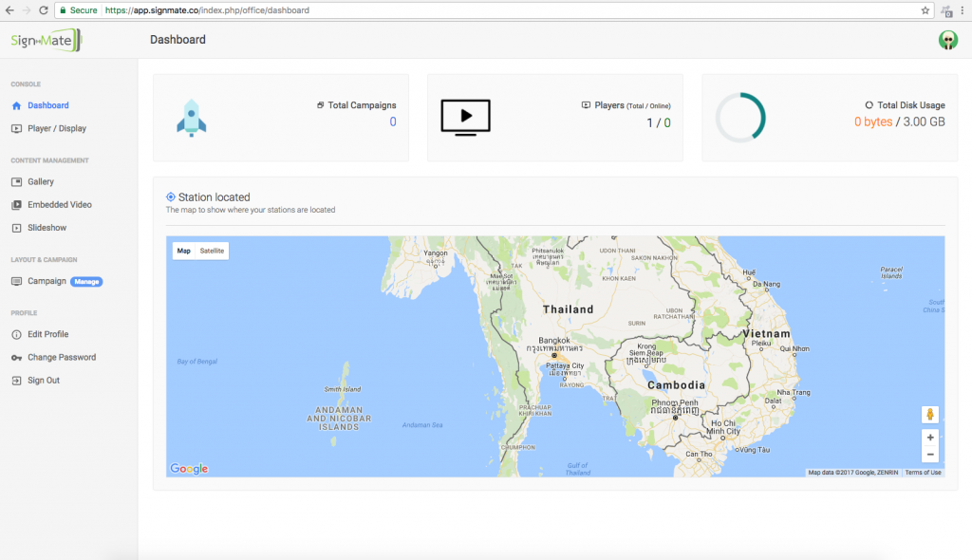Image resolution: width=972 pixels, height=560 pixels.
Task: Click the Players label display icon
Action: 586,104
